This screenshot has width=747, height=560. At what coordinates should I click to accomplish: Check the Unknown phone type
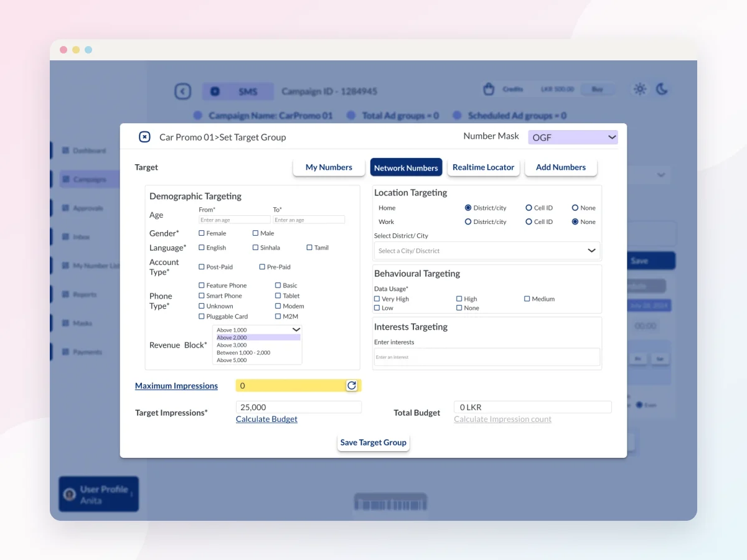202,306
